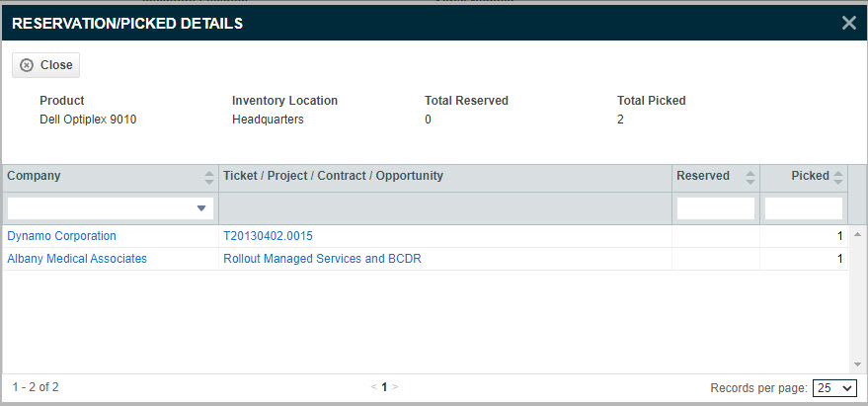Click the Reserved filter input field
This screenshot has width=868, height=406.
716,208
